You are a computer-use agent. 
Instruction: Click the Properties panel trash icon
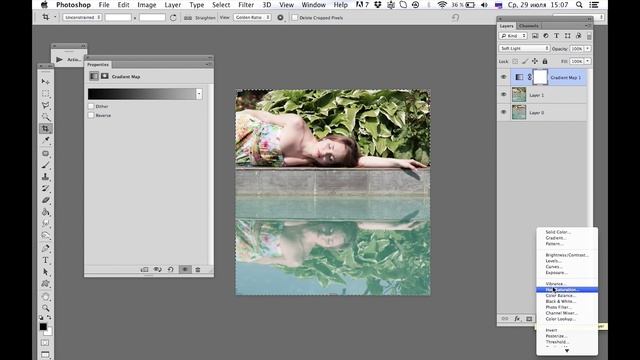(x=198, y=269)
